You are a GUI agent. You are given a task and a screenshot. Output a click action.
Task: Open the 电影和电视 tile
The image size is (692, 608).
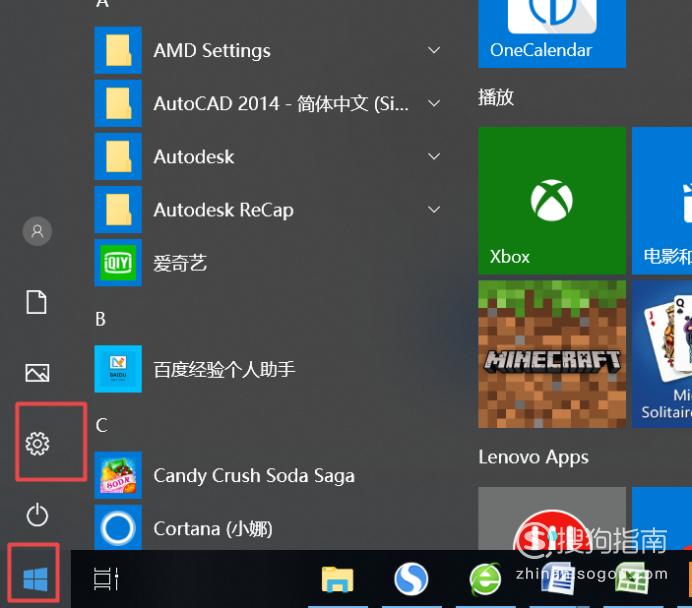click(662, 201)
